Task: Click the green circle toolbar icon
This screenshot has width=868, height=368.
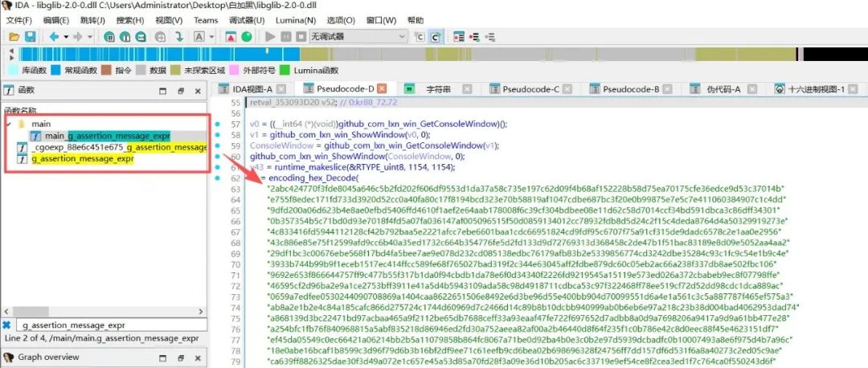Action: pyautogui.click(x=247, y=37)
